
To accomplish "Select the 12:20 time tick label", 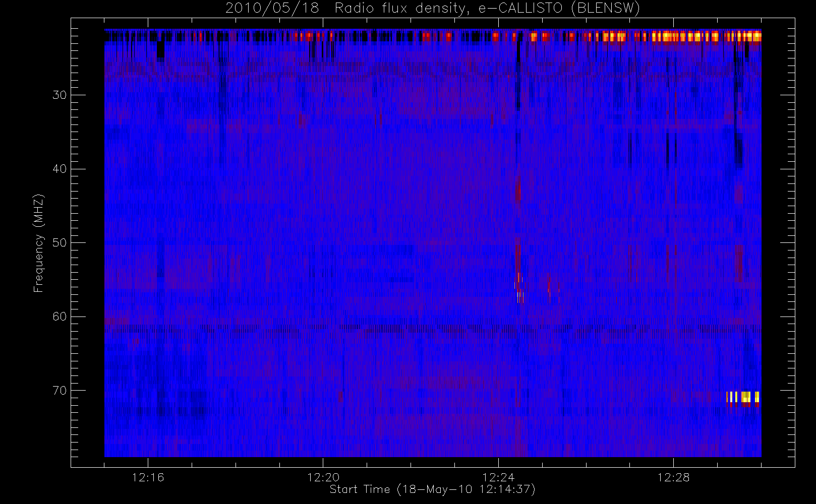I will 323,477.
